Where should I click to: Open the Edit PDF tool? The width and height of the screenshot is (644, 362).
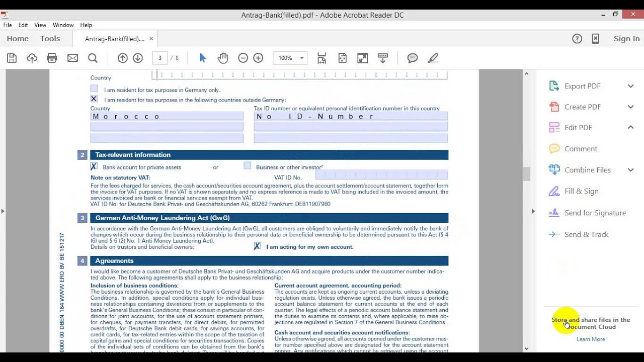tap(578, 128)
